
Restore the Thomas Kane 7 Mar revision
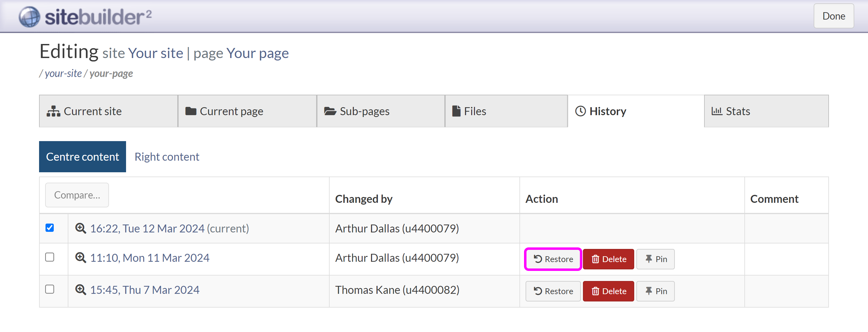click(x=553, y=291)
